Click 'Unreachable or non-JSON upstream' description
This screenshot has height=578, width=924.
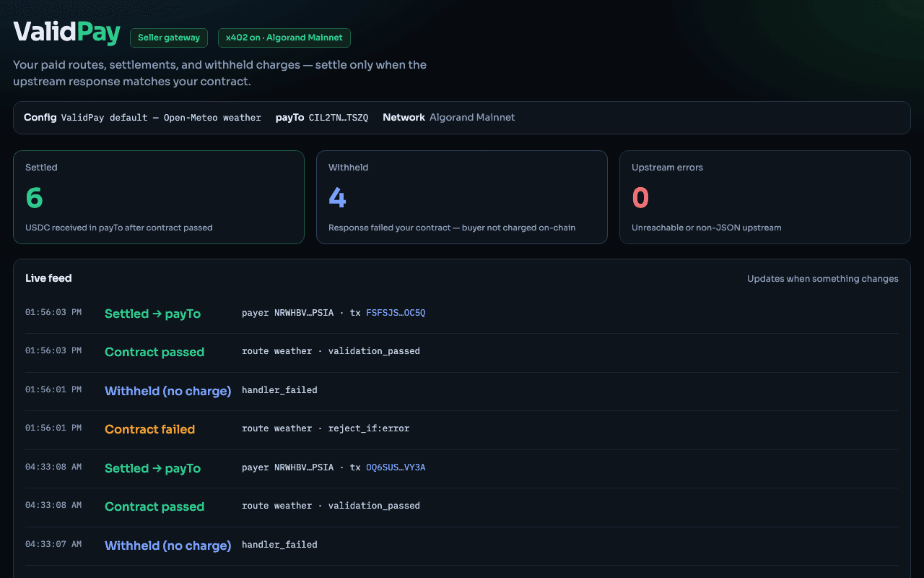pos(707,228)
